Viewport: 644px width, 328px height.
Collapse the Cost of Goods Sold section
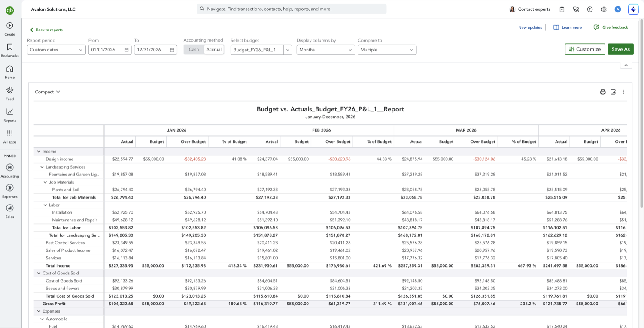point(39,273)
